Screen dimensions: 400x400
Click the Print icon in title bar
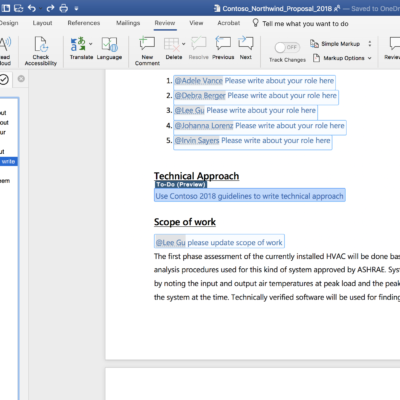click(63, 8)
